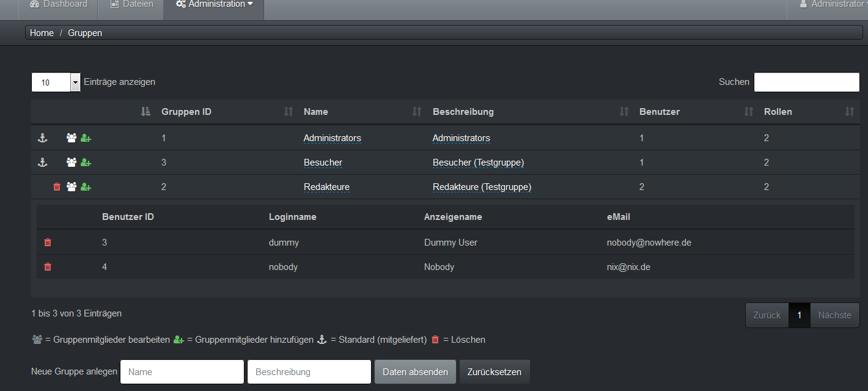Remove user nobody from group
This screenshot has width=868, height=391.
coord(48,267)
